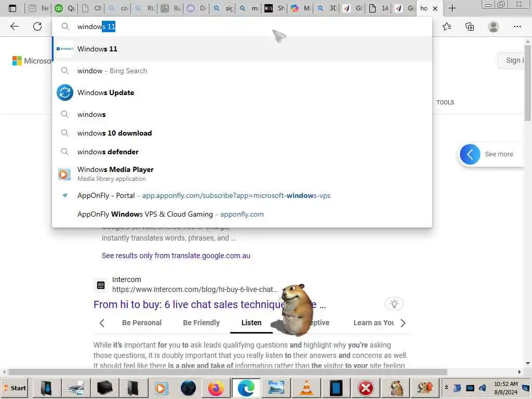Move carousel left with chevron arrow

[x=102, y=323]
